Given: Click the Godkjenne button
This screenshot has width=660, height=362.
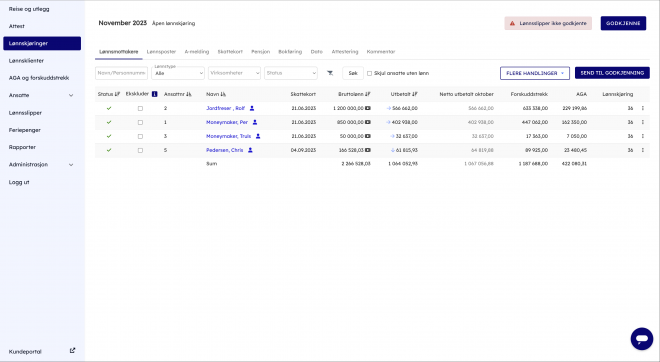Looking at the screenshot, I should coord(623,24).
